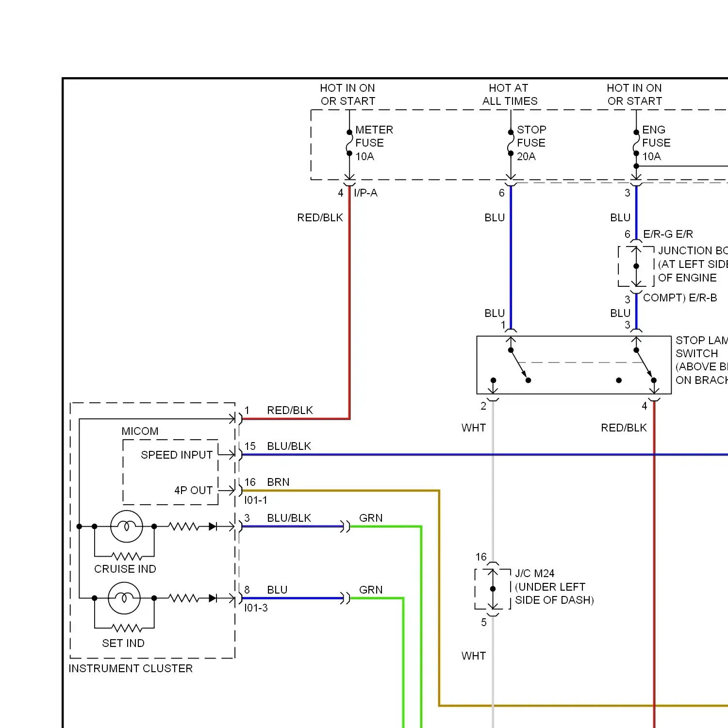Click the STOP LAMP SWITCH label
The height and width of the screenshot is (728, 728).
pyautogui.click(x=701, y=347)
